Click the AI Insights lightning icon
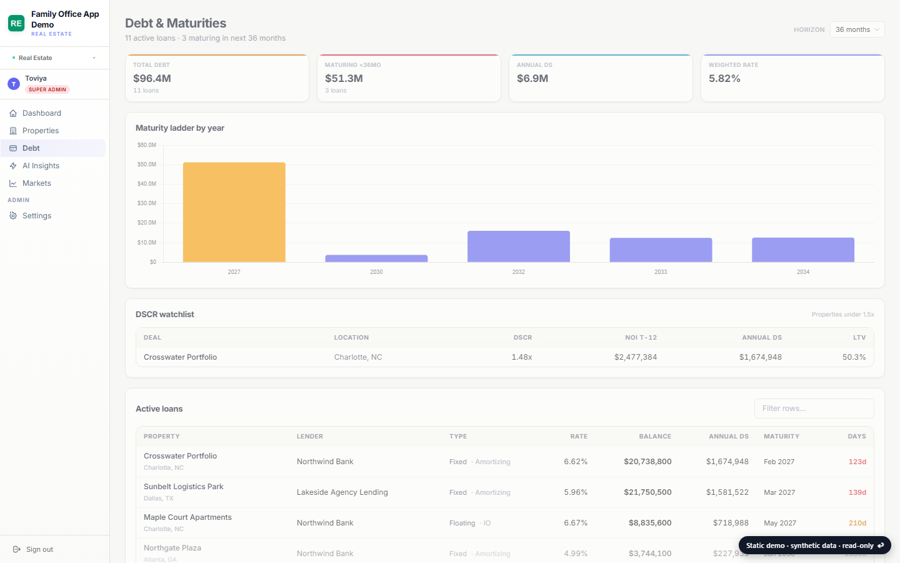The image size is (900, 563). point(13,166)
